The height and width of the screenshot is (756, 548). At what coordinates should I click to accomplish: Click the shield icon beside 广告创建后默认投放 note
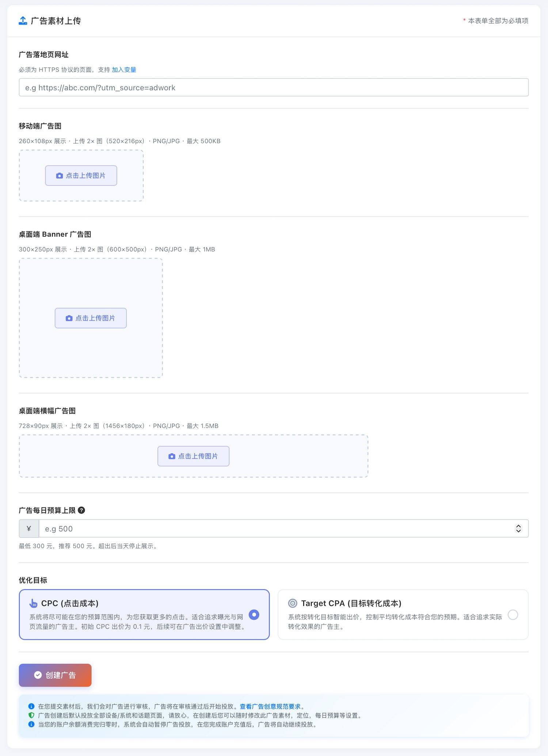coord(31,715)
